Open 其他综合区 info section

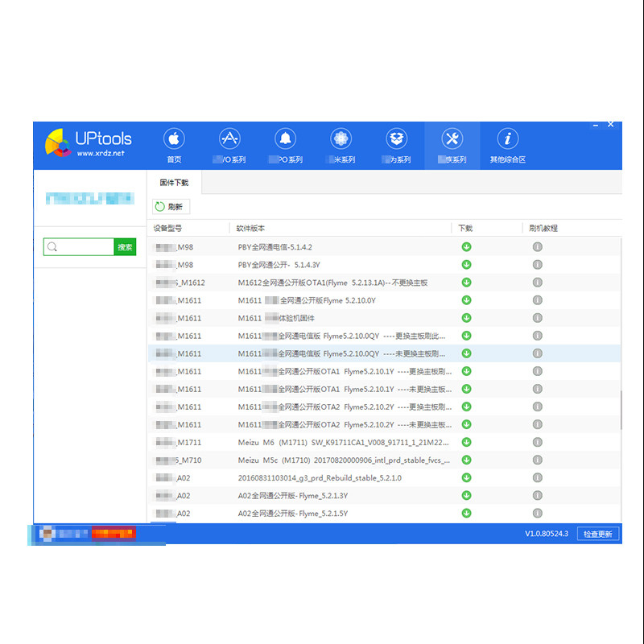coord(508,146)
